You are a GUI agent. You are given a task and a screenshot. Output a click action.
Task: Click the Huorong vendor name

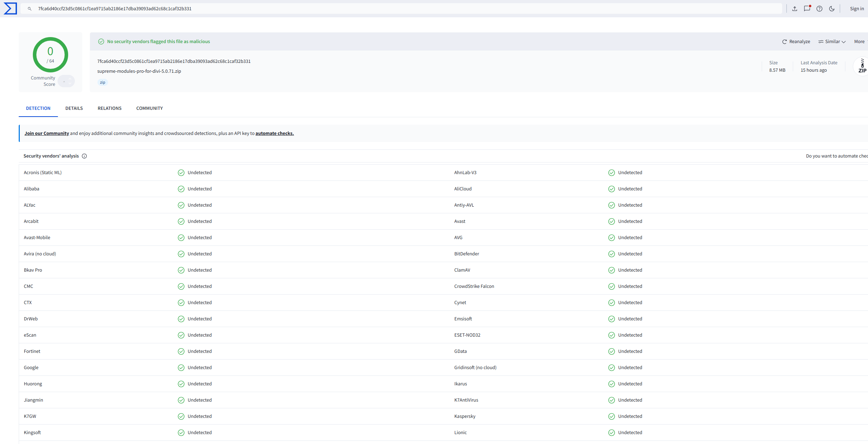33,384
